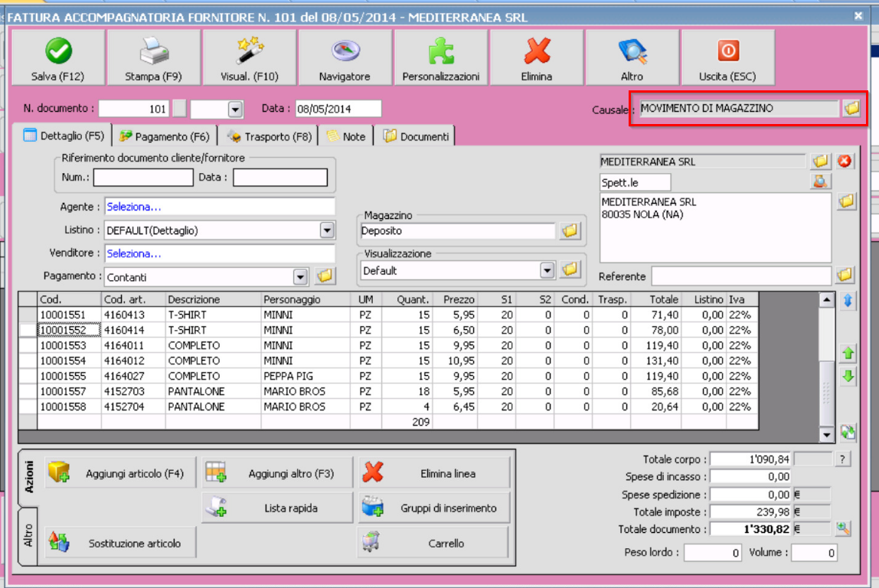
Task: Switch to the Pagamento (F6) tab
Action: tap(165, 136)
